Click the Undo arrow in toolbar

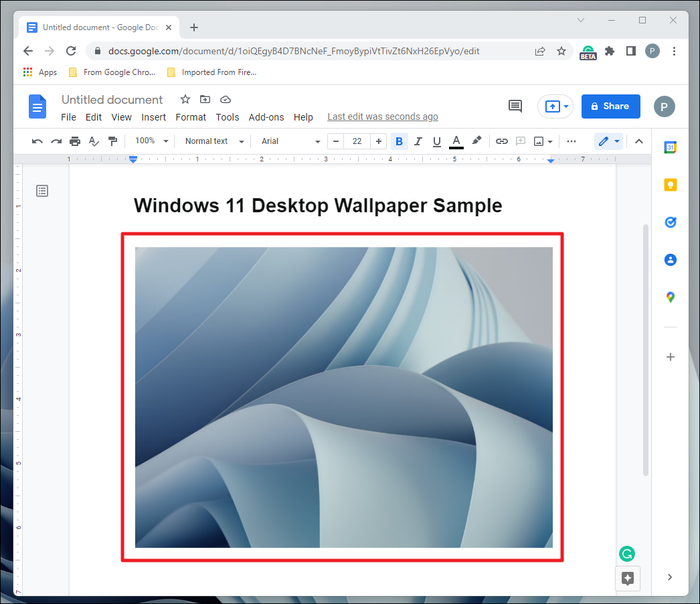tap(37, 141)
